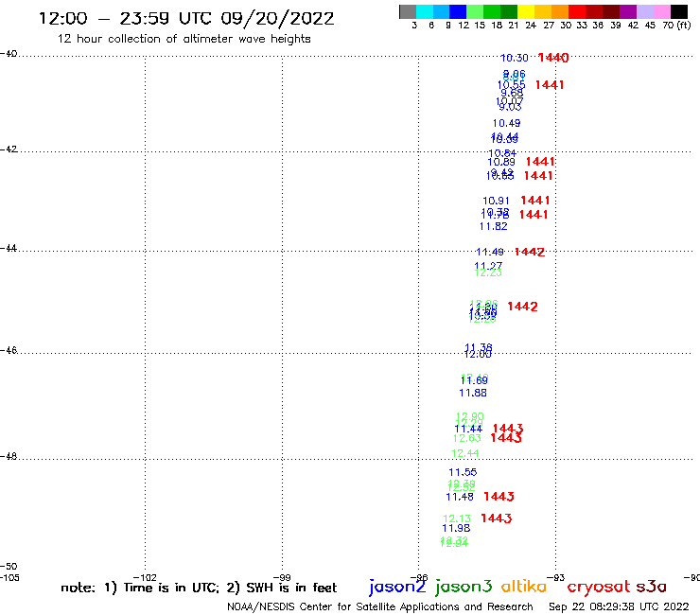Select the pink swatch in the color scale
Viewport: 700px width, 615px height.
pos(662,11)
